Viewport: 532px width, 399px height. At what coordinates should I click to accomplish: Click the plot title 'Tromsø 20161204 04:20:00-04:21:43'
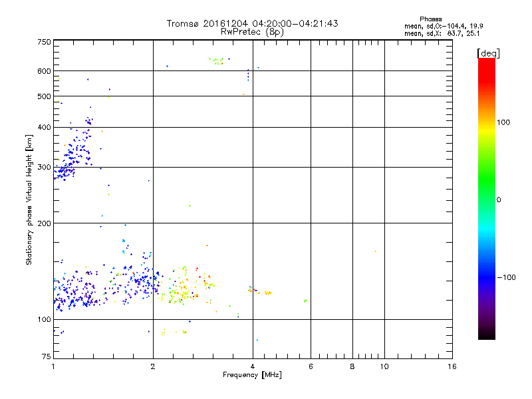252,23
